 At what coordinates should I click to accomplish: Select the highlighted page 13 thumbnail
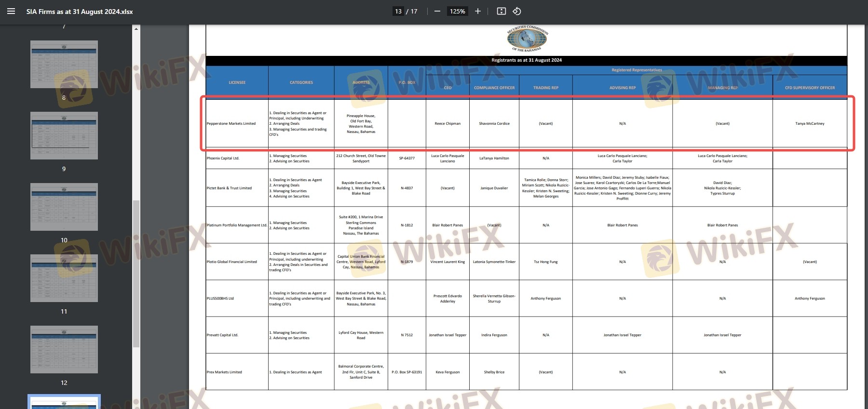point(64,403)
